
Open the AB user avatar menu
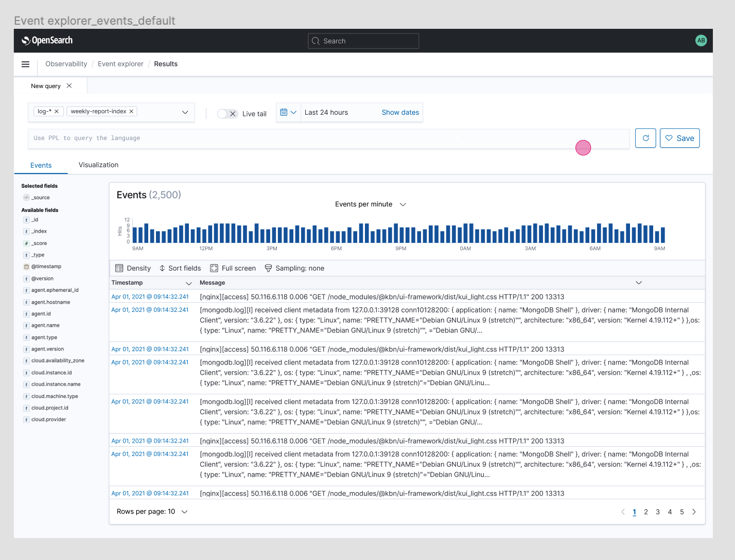[701, 41]
